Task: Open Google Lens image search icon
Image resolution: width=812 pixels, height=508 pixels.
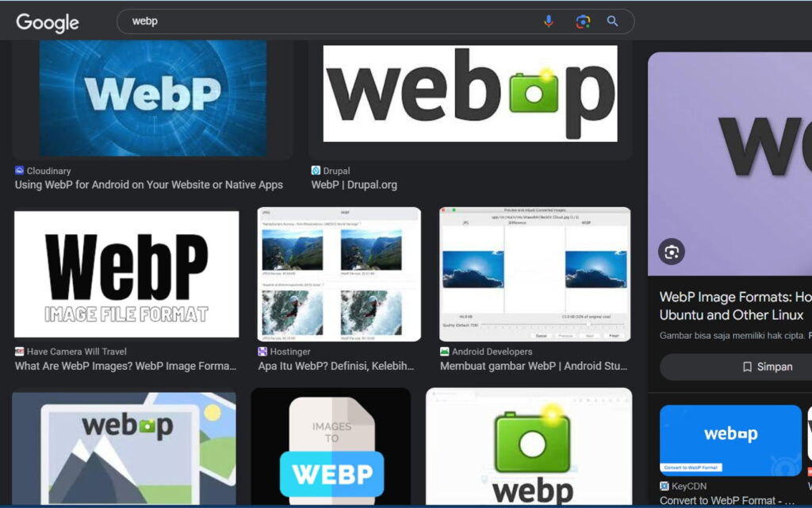Action: 583,21
